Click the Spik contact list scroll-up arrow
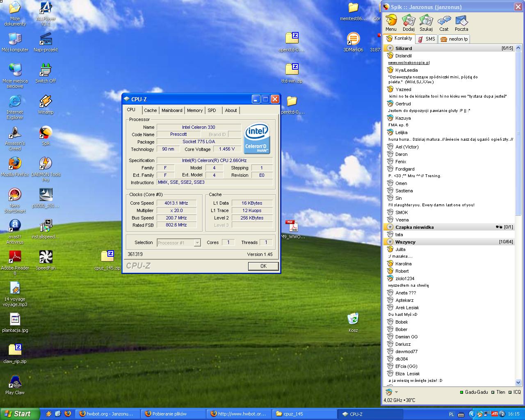The image size is (525, 420). click(x=518, y=48)
